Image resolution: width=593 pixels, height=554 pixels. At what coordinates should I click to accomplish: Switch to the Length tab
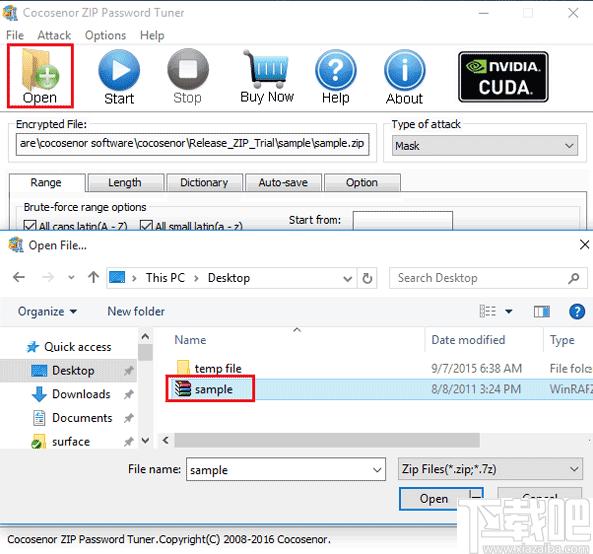tap(125, 183)
